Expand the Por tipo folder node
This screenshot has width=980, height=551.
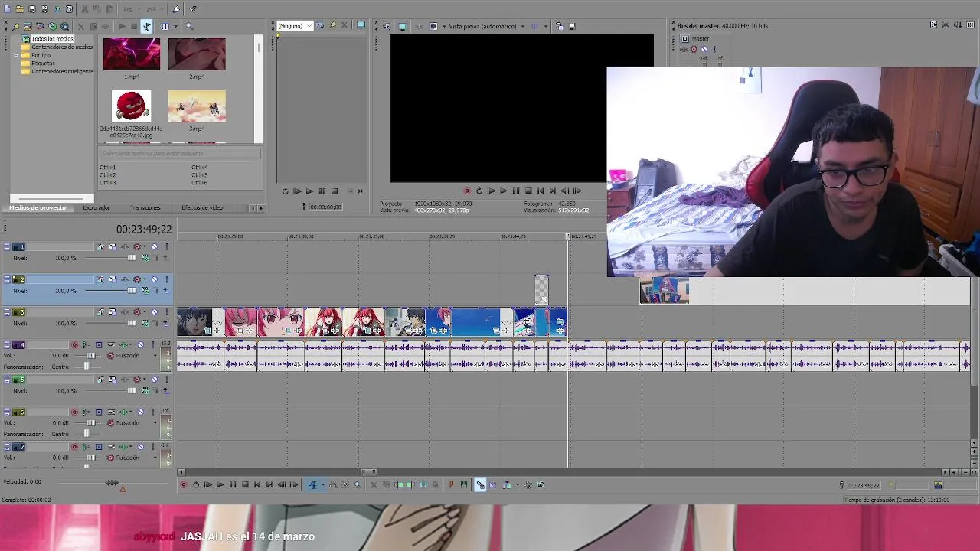[16, 55]
